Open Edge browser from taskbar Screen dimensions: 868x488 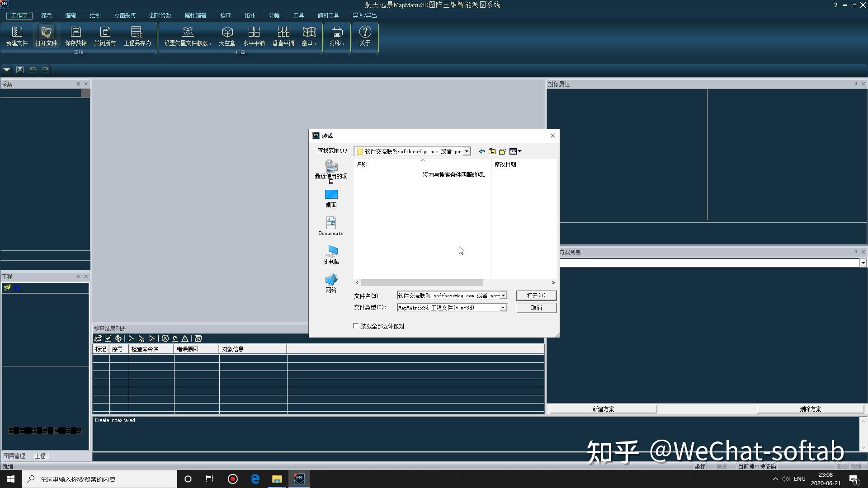pyautogui.click(x=255, y=479)
